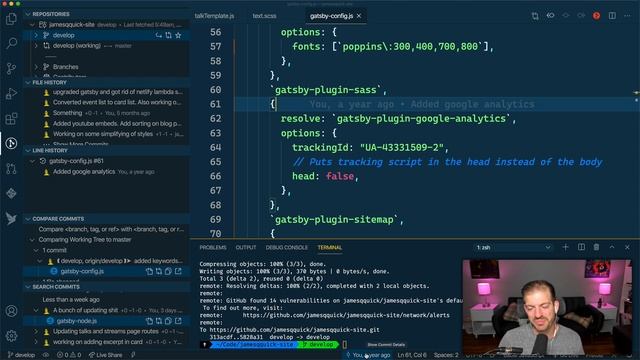This screenshot has width=640, height=360.
Task: Maximize the panel with the up chevron
Action: coord(612,247)
